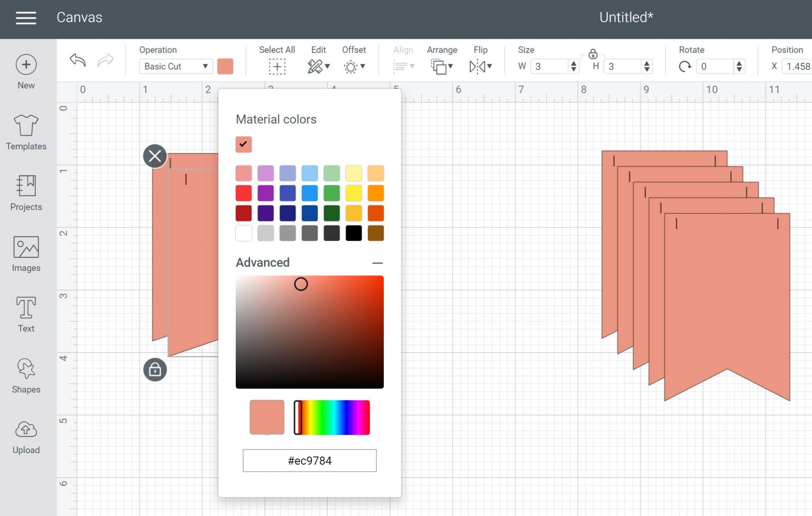Open the Images panel
Screen dimensions: 812x516
pyautogui.click(x=25, y=254)
